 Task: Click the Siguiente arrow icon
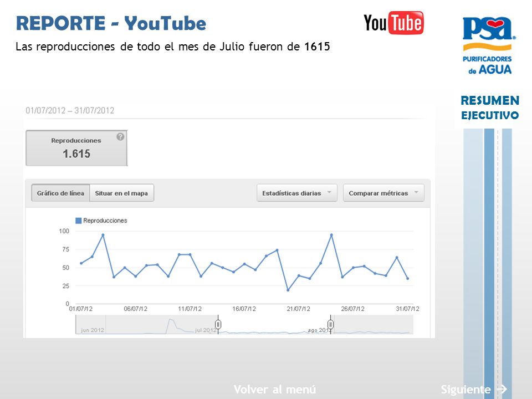(x=502, y=389)
